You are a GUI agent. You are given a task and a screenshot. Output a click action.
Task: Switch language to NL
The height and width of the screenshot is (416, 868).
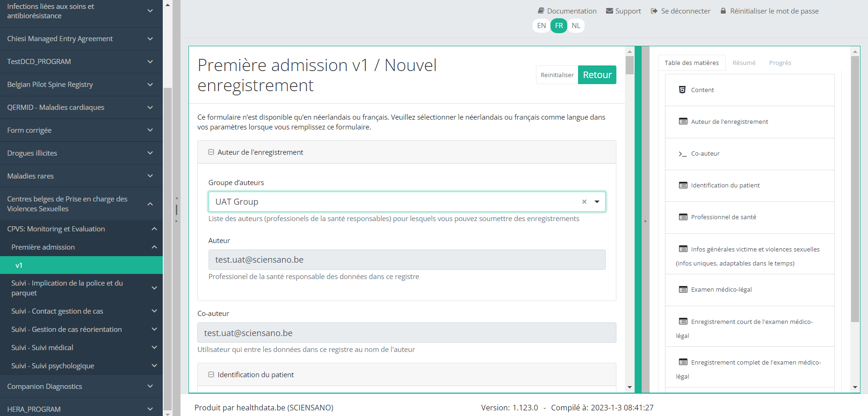[x=576, y=26]
